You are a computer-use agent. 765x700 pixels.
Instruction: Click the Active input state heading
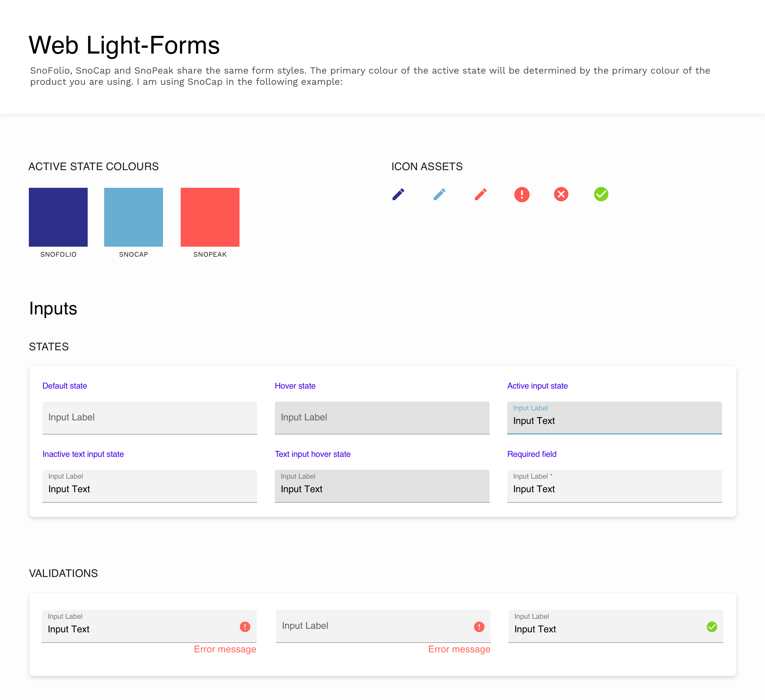[537, 386]
